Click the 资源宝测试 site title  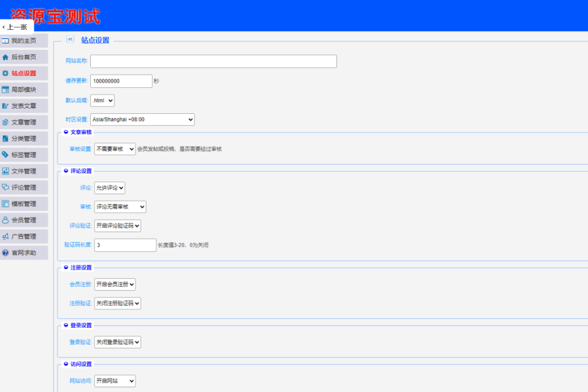tap(55, 16)
